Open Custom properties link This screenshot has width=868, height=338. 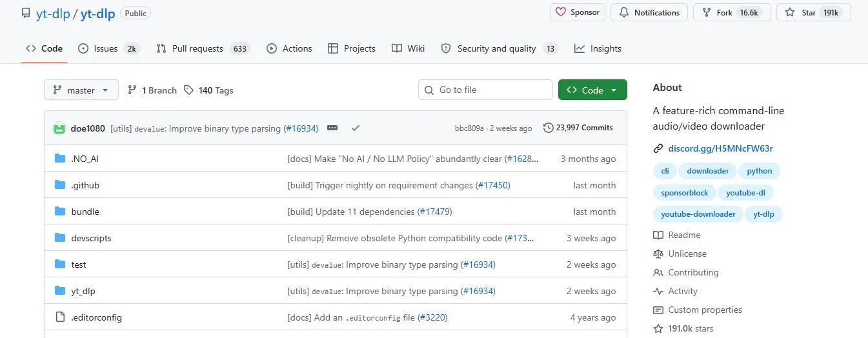pyautogui.click(x=698, y=310)
